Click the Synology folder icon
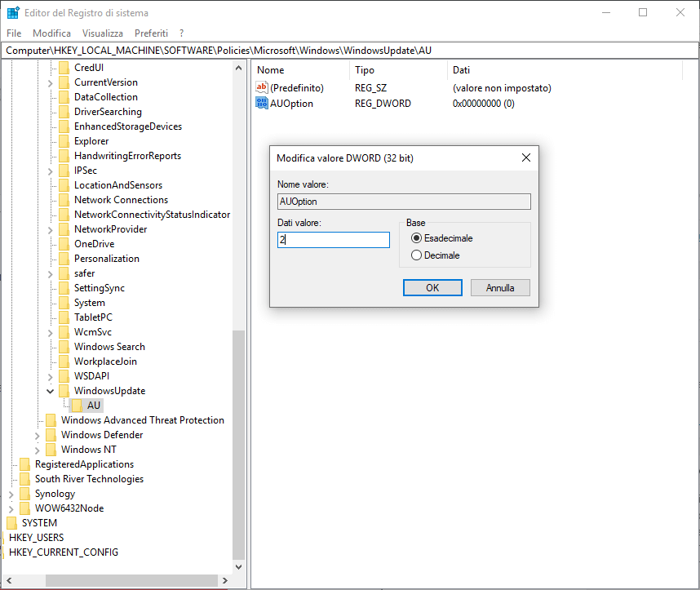The height and width of the screenshot is (590, 700). 25,494
